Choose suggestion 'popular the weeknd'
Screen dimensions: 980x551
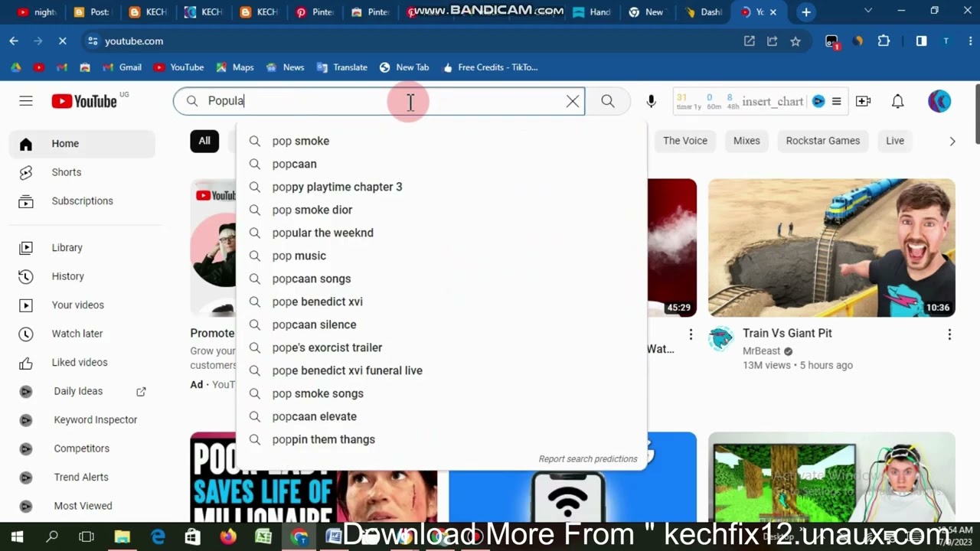(x=441, y=233)
